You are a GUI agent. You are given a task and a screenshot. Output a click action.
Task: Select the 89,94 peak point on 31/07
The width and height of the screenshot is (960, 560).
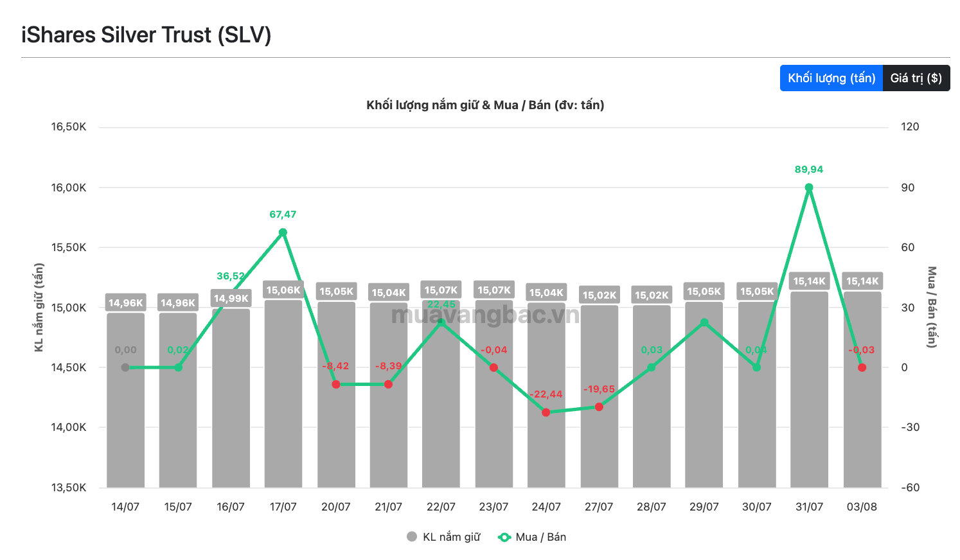coord(809,188)
